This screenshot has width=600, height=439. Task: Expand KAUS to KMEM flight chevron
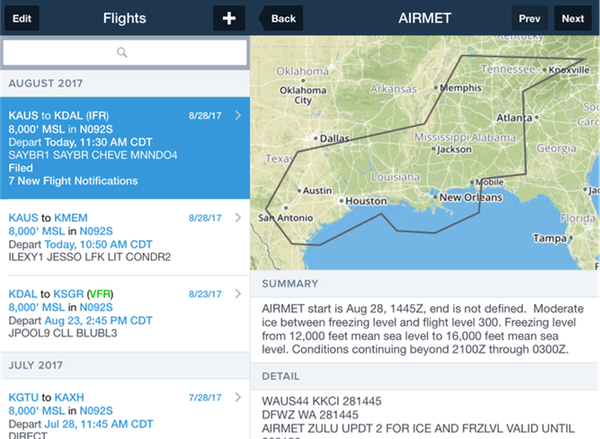pos(238,217)
